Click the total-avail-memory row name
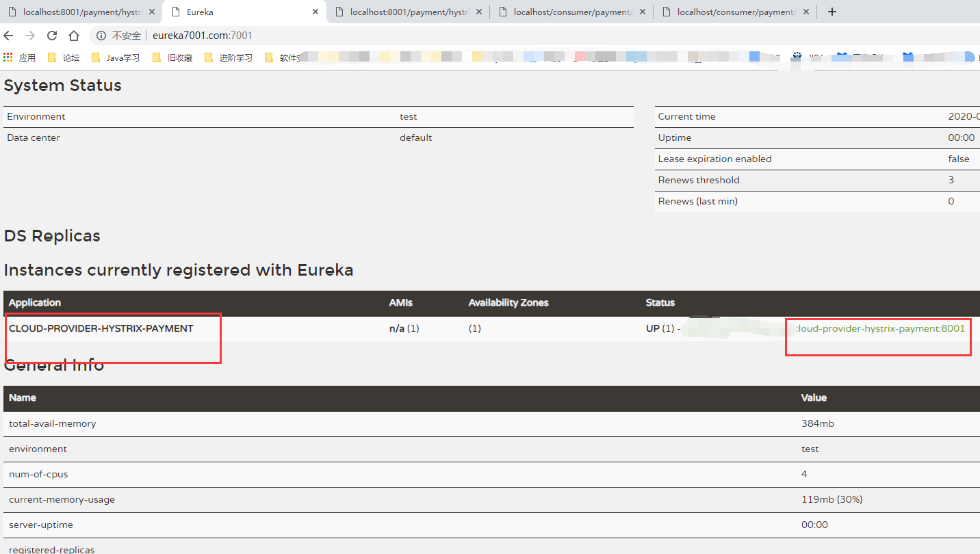This screenshot has height=554, width=980. click(53, 424)
